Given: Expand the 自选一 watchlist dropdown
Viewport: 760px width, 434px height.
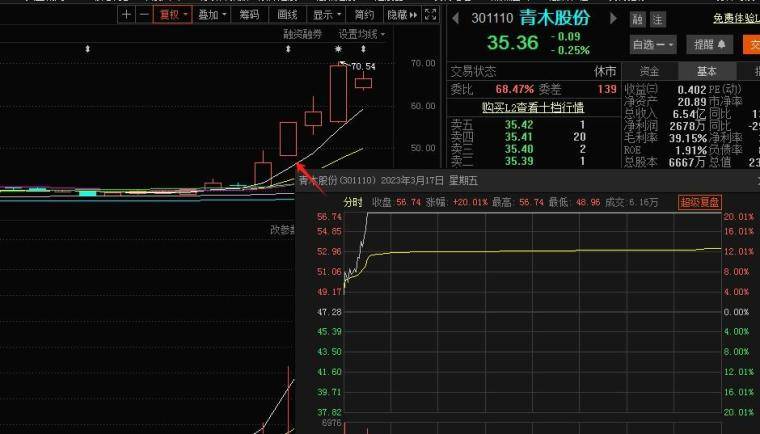Looking at the screenshot, I should pyautogui.click(x=653, y=45).
